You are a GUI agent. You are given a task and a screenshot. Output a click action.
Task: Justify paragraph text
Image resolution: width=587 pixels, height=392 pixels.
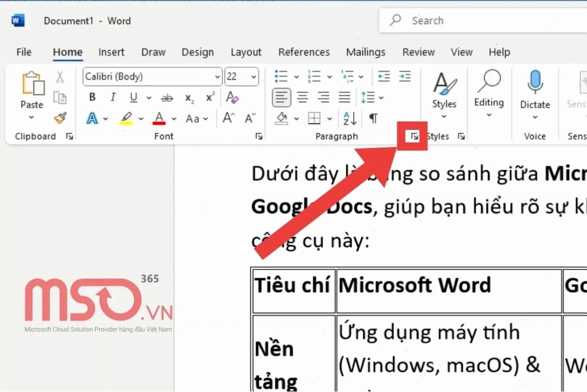pyautogui.click(x=344, y=98)
